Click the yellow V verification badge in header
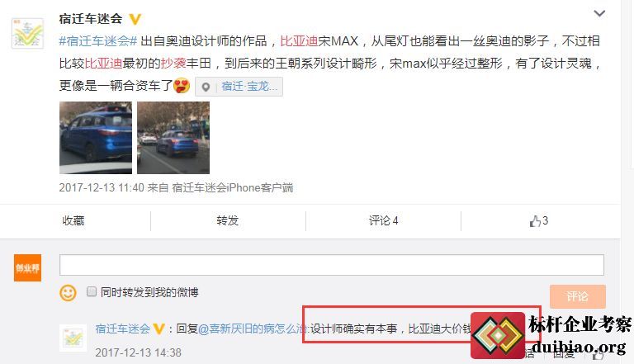This screenshot has width=634, height=364. coord(135,19)
